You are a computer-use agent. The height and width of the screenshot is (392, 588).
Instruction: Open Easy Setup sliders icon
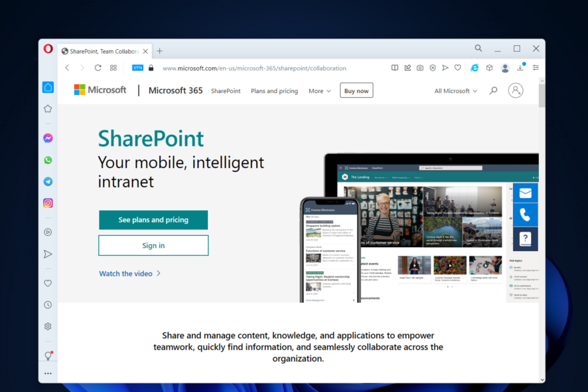pyautogui.click(x=536, y=68)
